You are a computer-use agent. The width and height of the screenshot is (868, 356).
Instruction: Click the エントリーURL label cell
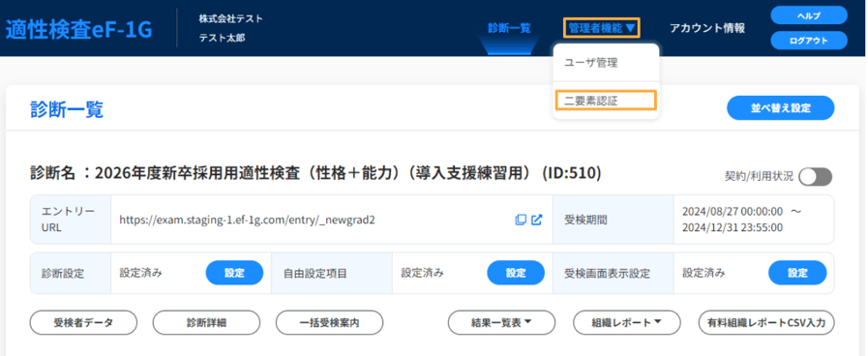[x=71, y=220]
